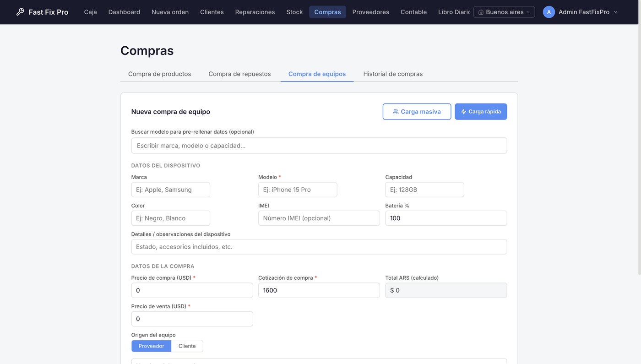Viewport: 641px width, 364px height.
Task: Click the DATOS DEL DISPOSITIVO section label
Action: tap(166, 166)
